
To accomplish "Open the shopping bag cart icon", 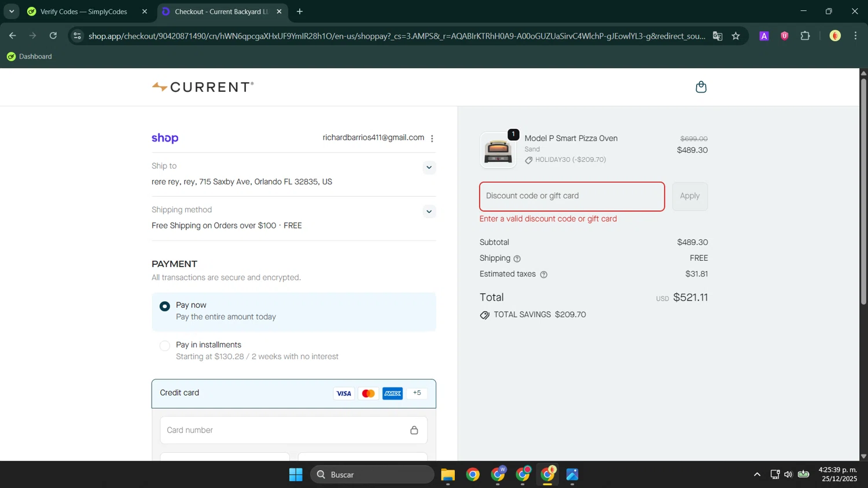I will point(701,87).
